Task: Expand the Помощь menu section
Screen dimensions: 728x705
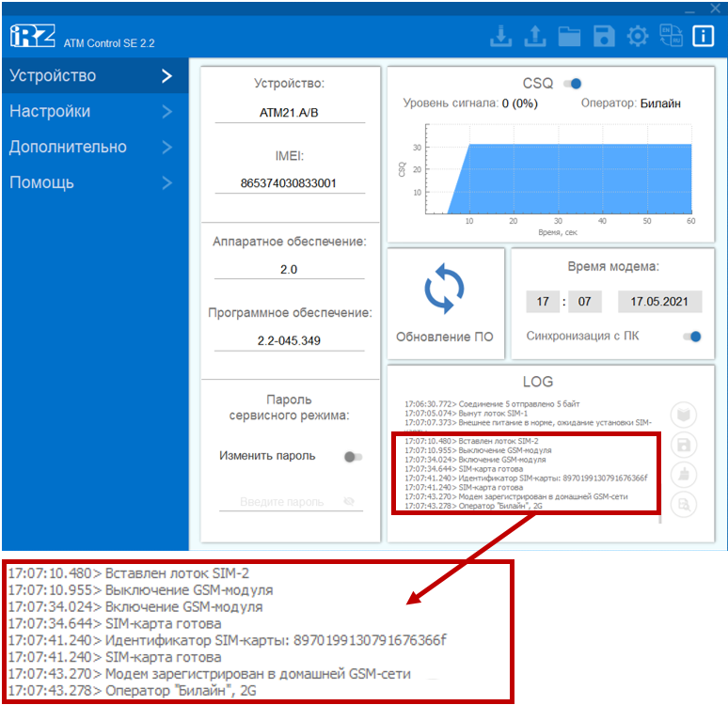Action: [x=94, y=183]
